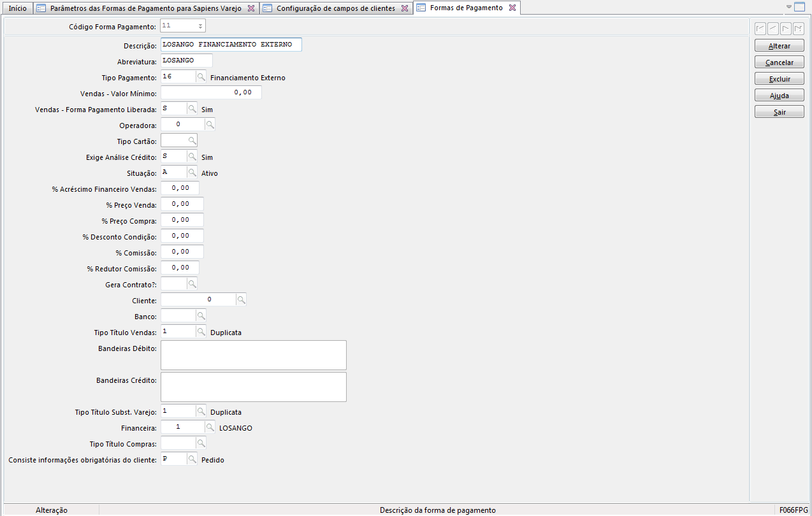Click the % Preço Venda field
The width and height of the screenshot is (812, 516).
pyautogui.click(x=182, y=204)
